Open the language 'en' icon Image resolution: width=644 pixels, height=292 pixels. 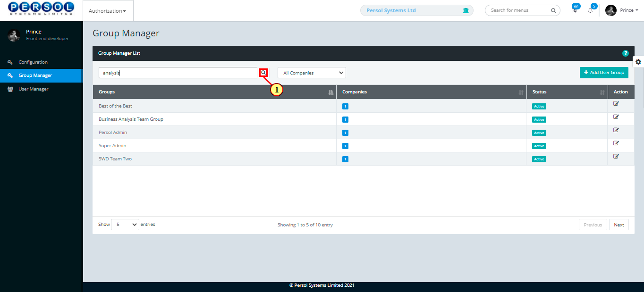tap(575, 9)
